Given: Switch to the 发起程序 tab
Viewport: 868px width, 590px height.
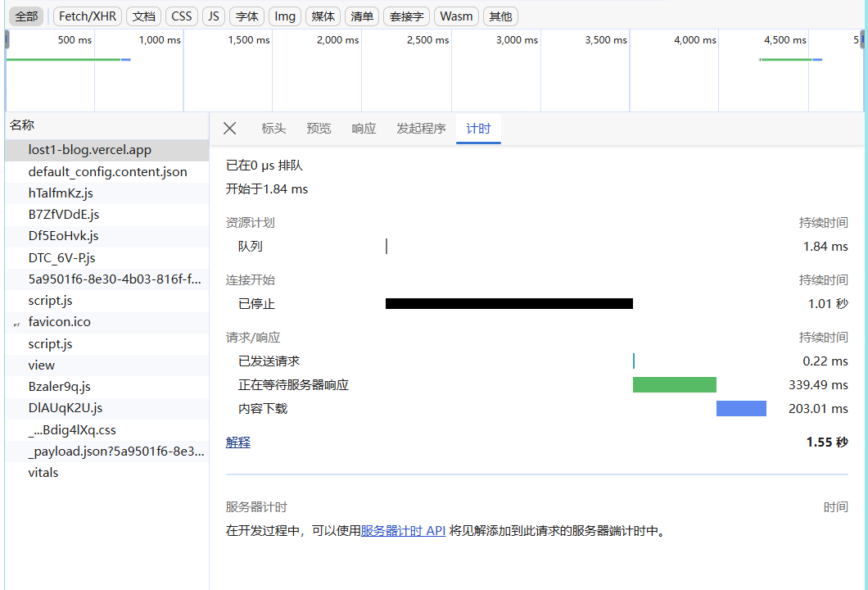Looking at the screenshot, I should pyautogui.click(x=420, y=129).
